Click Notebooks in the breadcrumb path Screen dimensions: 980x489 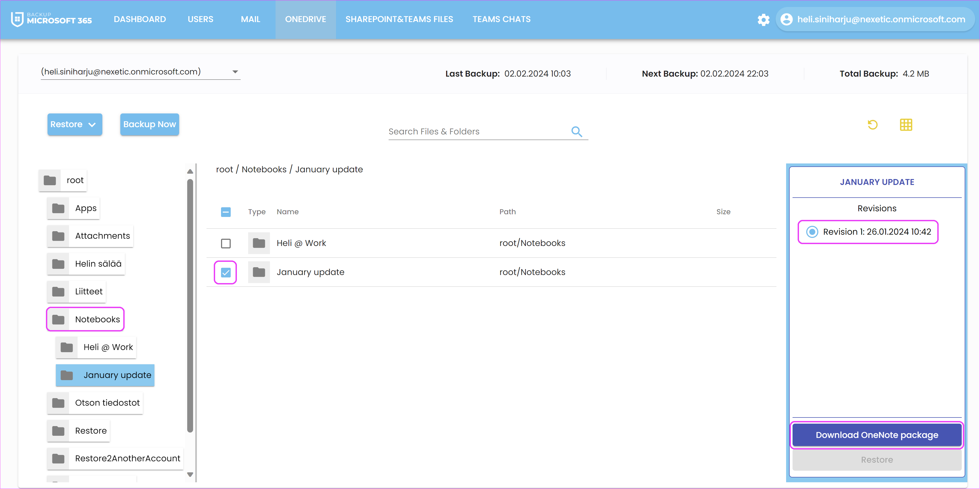[x=264, y=169]
